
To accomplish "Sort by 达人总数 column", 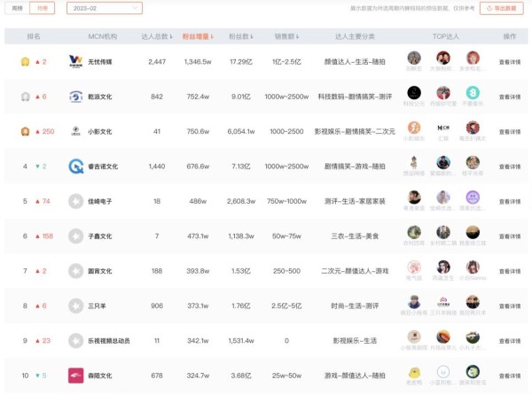I will click(x=158, y=37).
